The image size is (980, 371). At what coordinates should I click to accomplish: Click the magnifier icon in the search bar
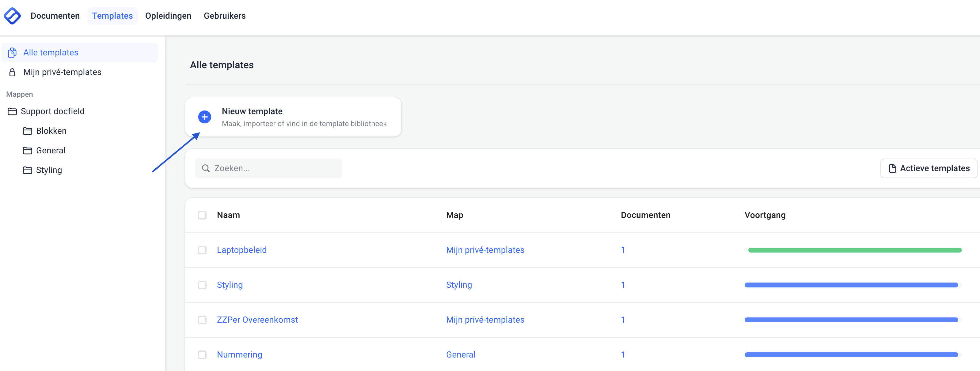click(206, 168)
